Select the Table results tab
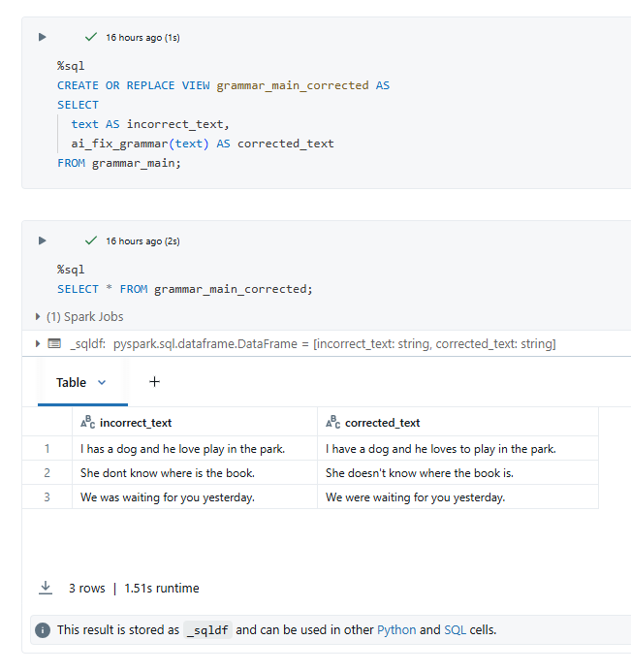 pos(71,382)
